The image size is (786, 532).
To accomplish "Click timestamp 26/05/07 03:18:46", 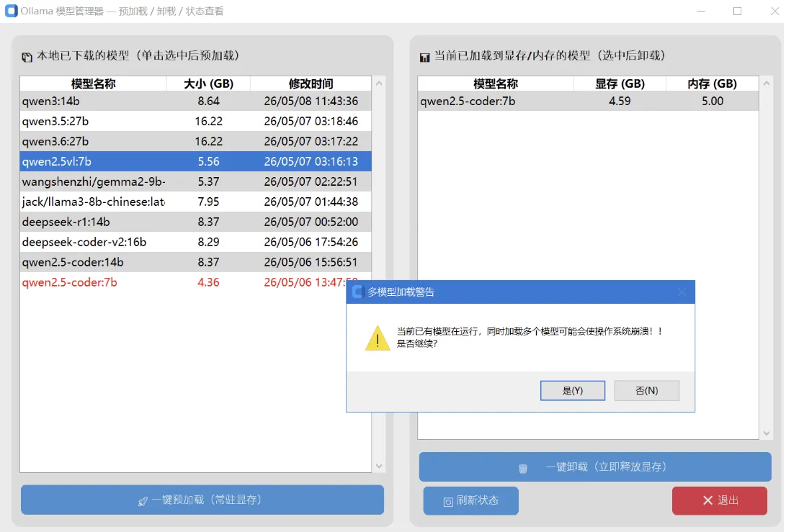I will (x=311, y=121).
